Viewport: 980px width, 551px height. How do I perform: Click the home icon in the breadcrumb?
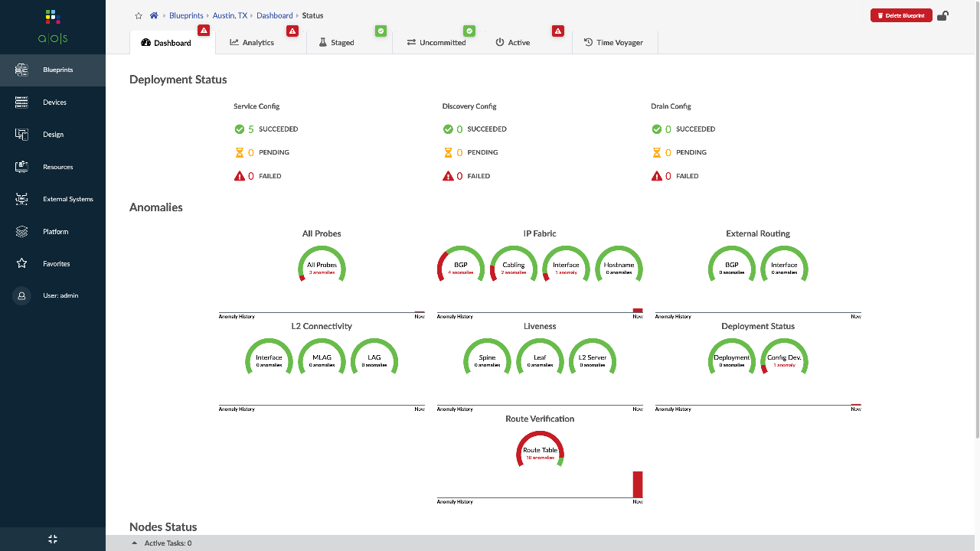click(153, 15)
